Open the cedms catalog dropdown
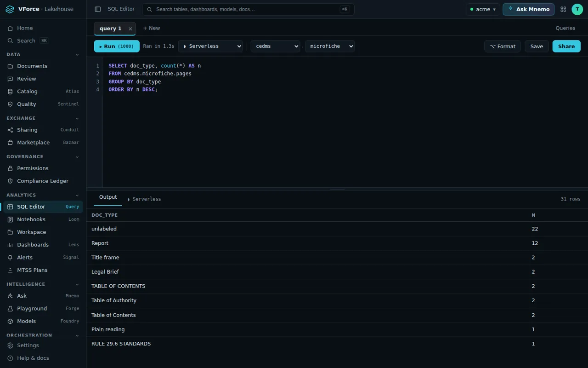 tap(275, 46)
